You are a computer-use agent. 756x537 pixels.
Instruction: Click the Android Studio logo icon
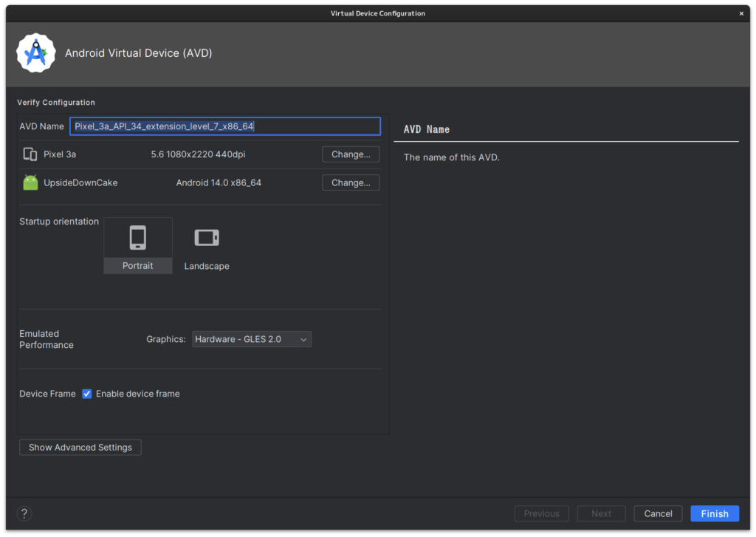click(35, 52)
